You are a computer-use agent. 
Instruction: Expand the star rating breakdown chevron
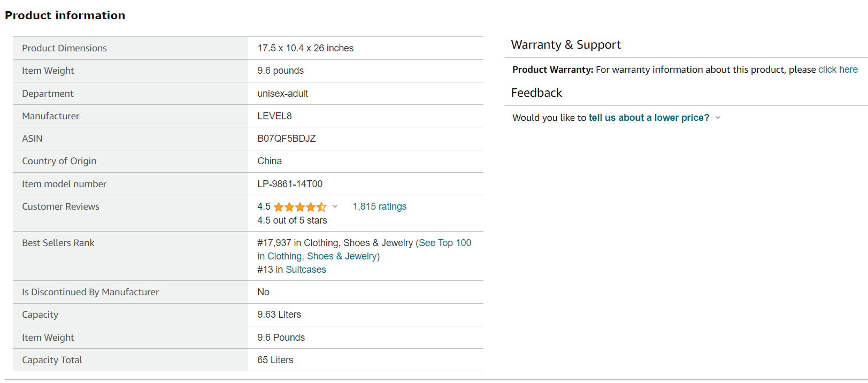(335, 206)
